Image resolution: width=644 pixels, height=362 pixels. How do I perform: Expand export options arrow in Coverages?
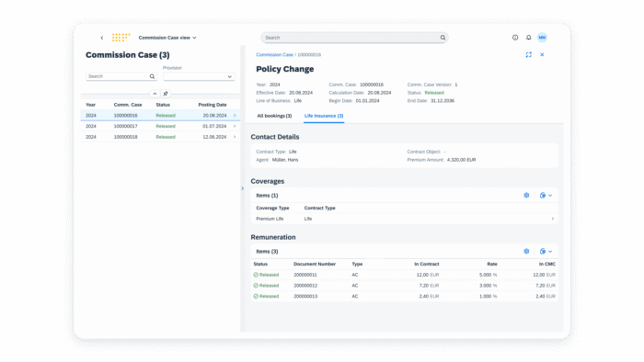click(x=550, y=196)
